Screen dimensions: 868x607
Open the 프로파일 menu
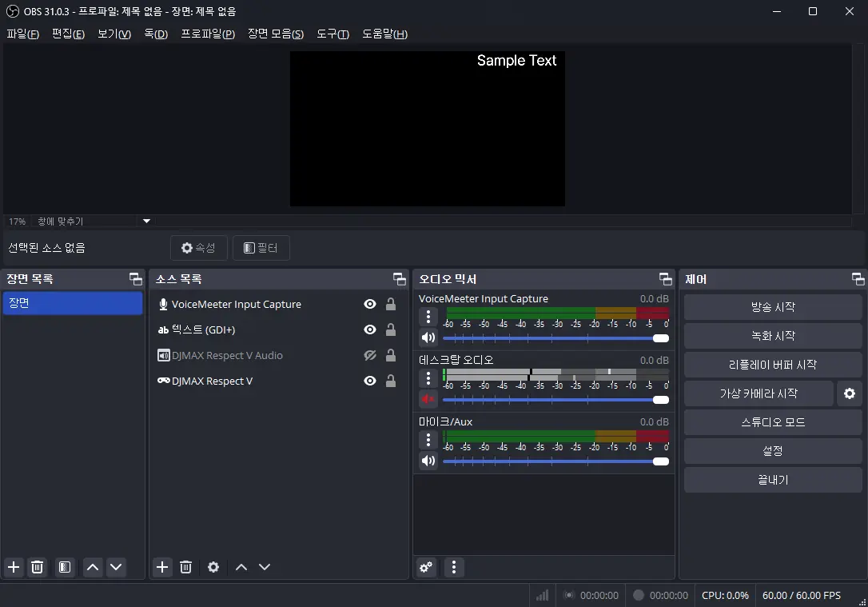pyautogui.click(x=208, y=34)
